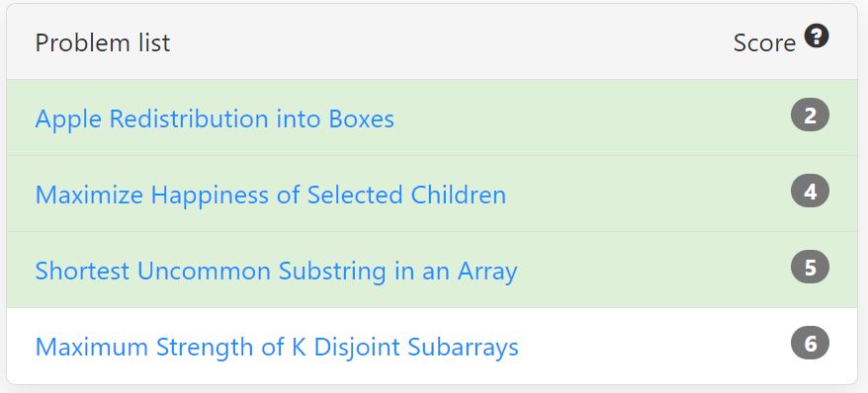Click the Score help question mark icon
This screenshot has width=868, height=393.
click(817, 36)
